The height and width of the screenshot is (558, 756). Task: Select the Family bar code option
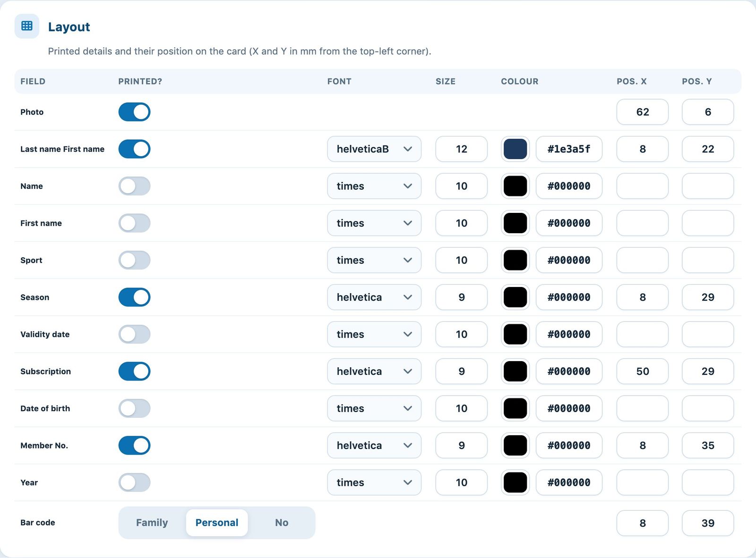pos(152,523)
